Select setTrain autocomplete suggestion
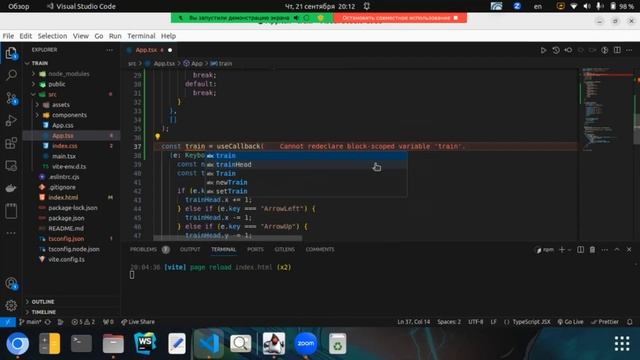 pyautogui.click(x=306, y=191)
